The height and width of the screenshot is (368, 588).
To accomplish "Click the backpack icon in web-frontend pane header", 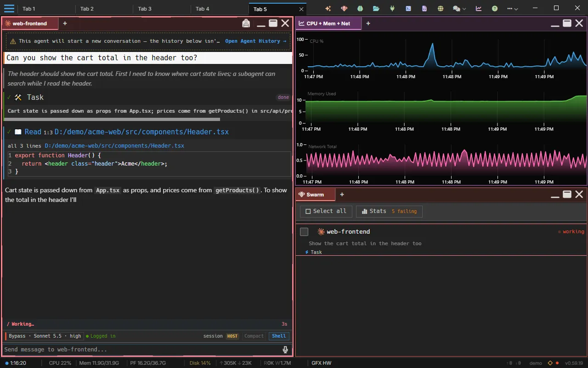I will [x=246, y=23].
